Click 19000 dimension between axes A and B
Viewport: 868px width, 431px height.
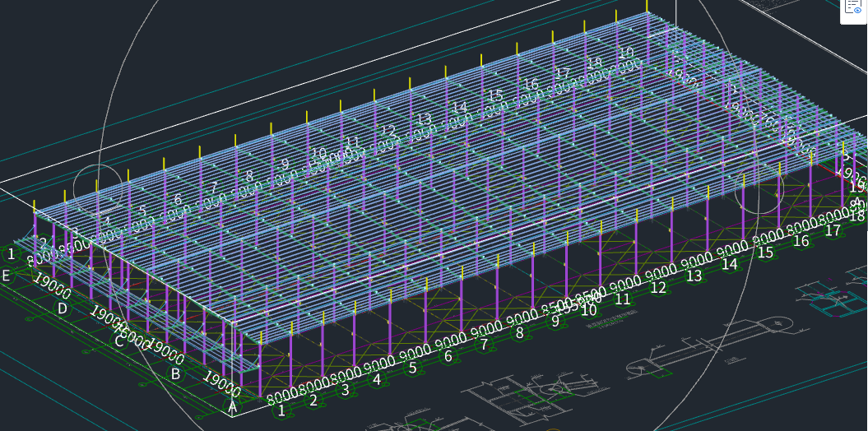pos(221,384)
